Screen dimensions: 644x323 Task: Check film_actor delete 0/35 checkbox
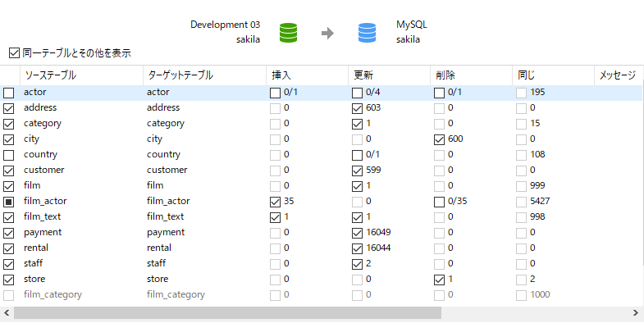(440, 202)
